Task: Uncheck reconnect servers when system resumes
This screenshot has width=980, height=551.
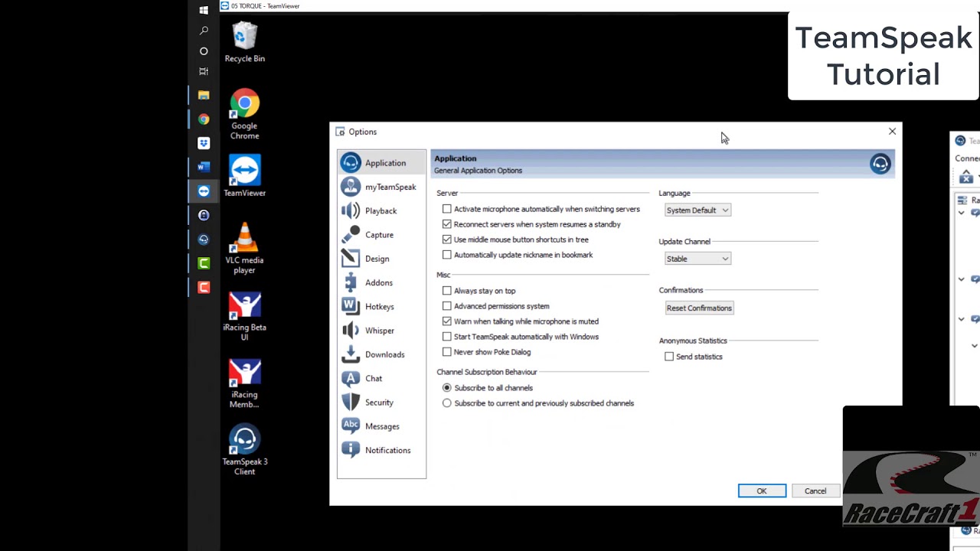Action: (x=447, y=224)
